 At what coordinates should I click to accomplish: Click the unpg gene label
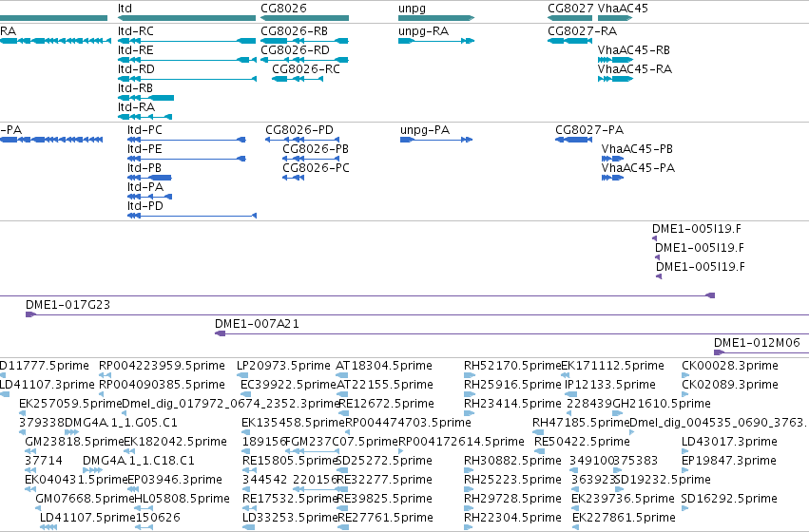point(412,9)
